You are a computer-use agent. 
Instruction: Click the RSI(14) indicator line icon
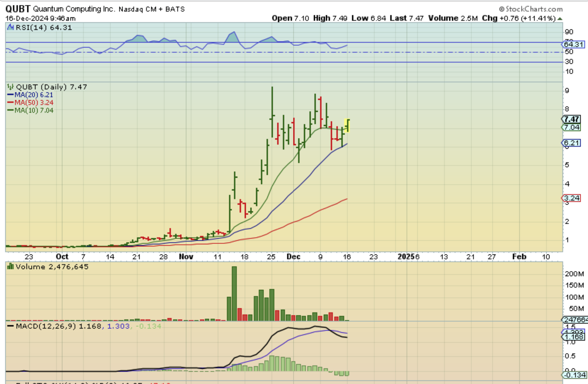click(x=10, y=27)
